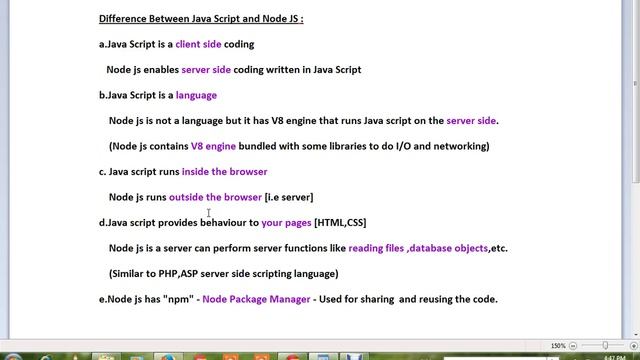Click the zoom out minus button

pyautogui.click(x=573, y=346)
